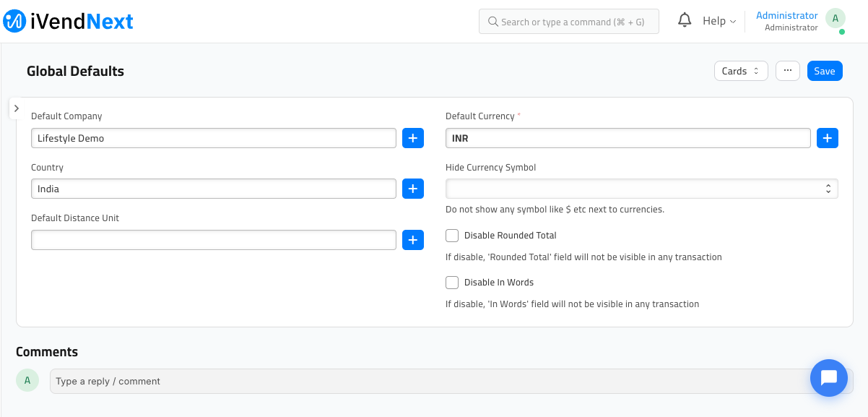Open the iVendNext home logo

pos(69,21)
